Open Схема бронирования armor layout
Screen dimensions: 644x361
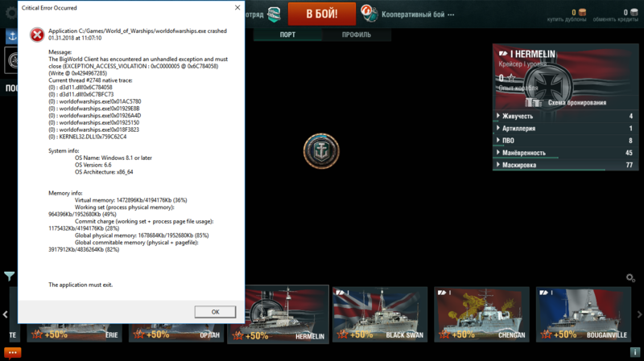pos(577,103)
